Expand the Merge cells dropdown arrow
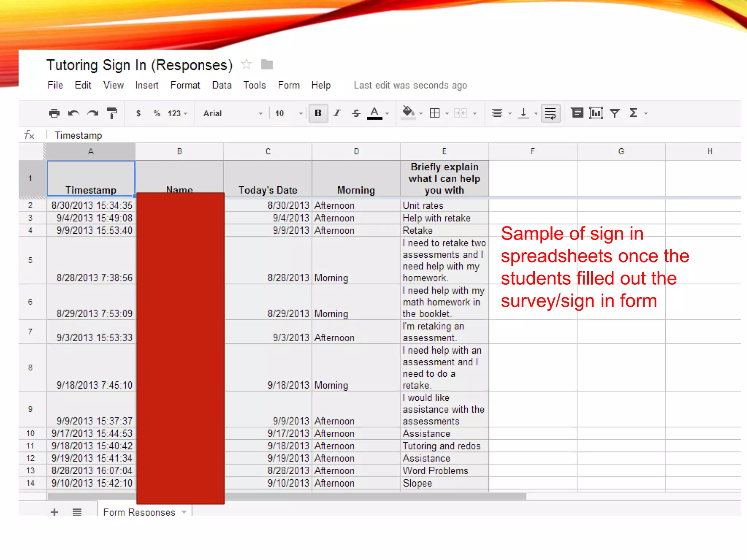The image size is (747, 560). coord(475,114)
